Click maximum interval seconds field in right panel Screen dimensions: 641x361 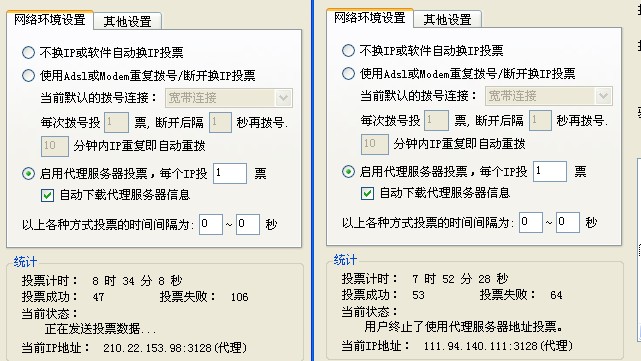pyautogui.click(x=568, y=222)
